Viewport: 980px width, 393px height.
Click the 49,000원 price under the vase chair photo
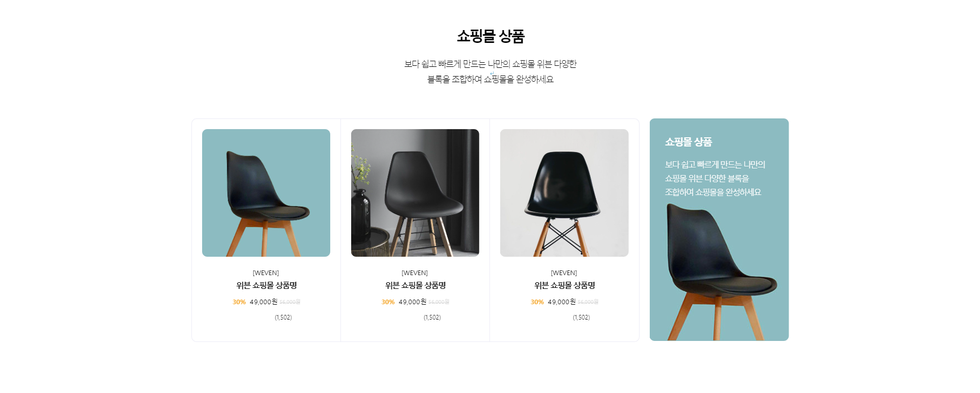(412, 302)
